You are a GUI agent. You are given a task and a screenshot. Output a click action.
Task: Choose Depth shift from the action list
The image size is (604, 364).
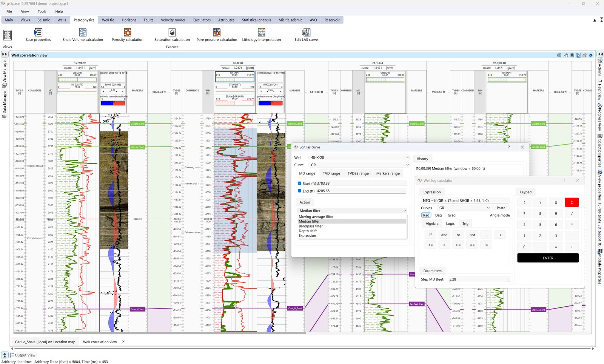click(308, 231)
